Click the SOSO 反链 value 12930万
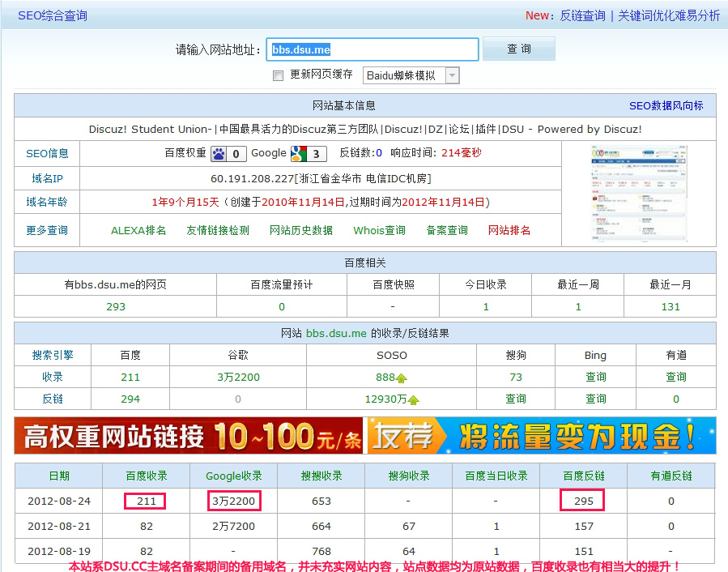The width and height of the screenshot is (728, 572). click(x=385, y=399)
